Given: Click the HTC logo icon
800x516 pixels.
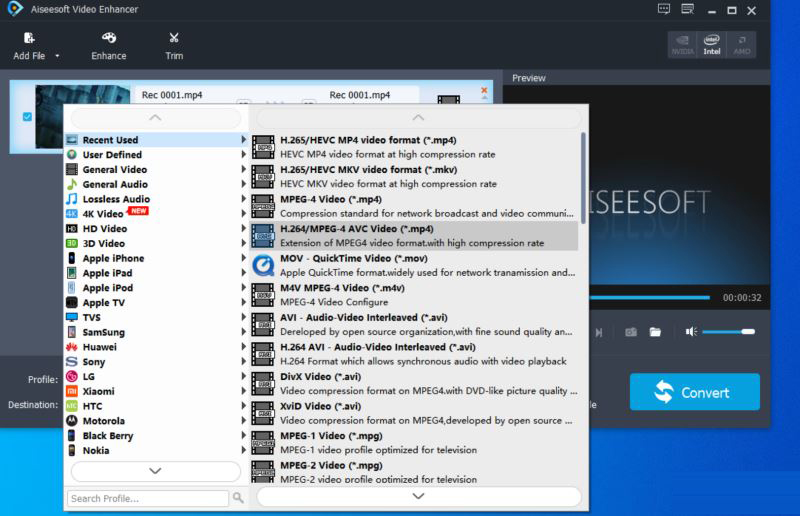Looking at the screenshot, I should click(x=72, y=406).
